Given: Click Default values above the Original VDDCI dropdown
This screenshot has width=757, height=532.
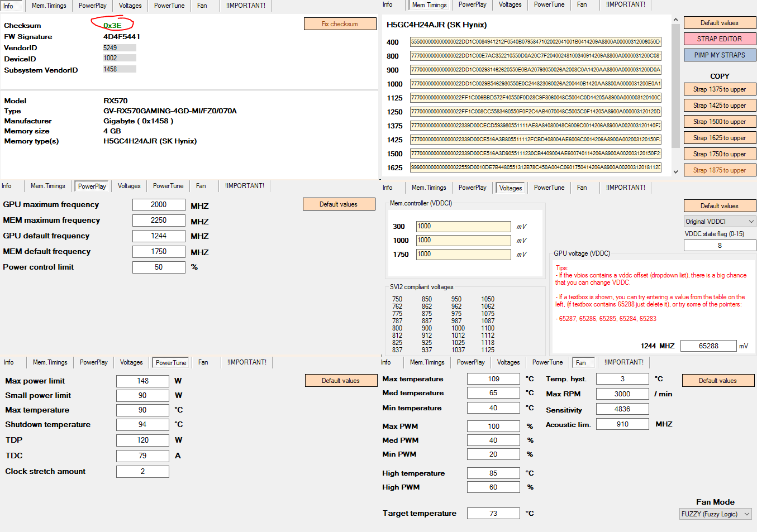Looking at the screenshot, I should tap(720, 206).
